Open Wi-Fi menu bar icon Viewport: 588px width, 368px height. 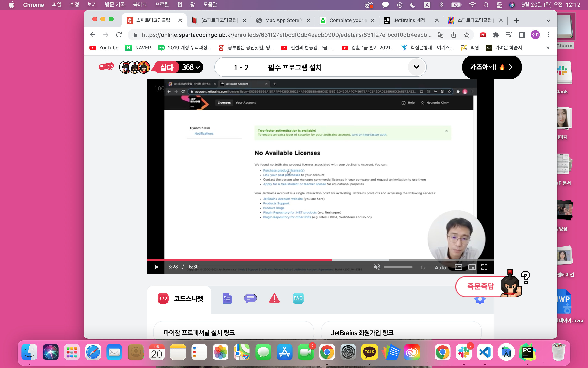point(472,5)
